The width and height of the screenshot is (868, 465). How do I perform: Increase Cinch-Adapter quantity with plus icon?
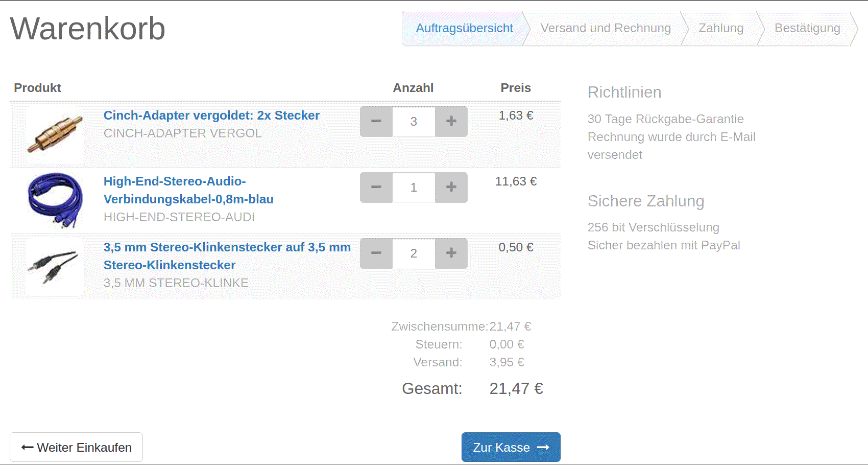tap(451, 122)
